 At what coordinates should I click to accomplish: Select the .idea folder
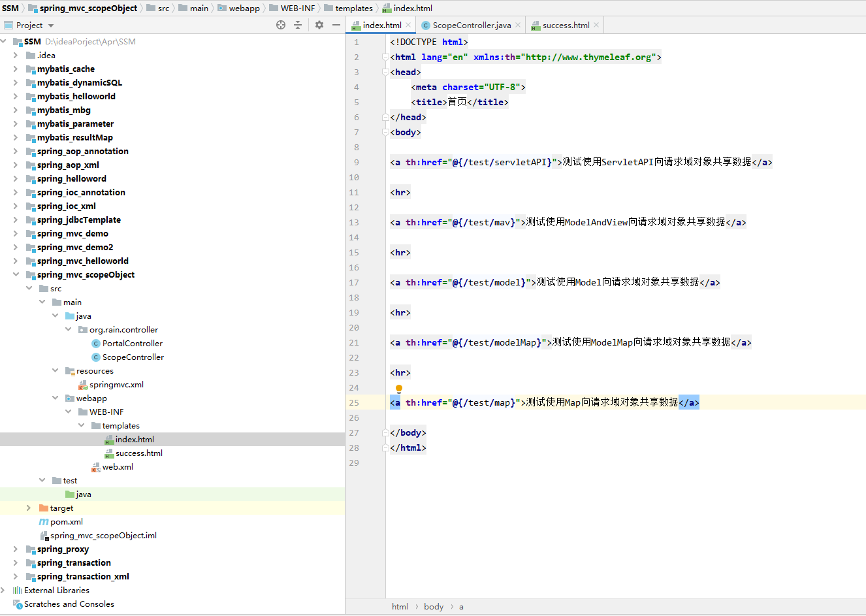coord(46,56)
